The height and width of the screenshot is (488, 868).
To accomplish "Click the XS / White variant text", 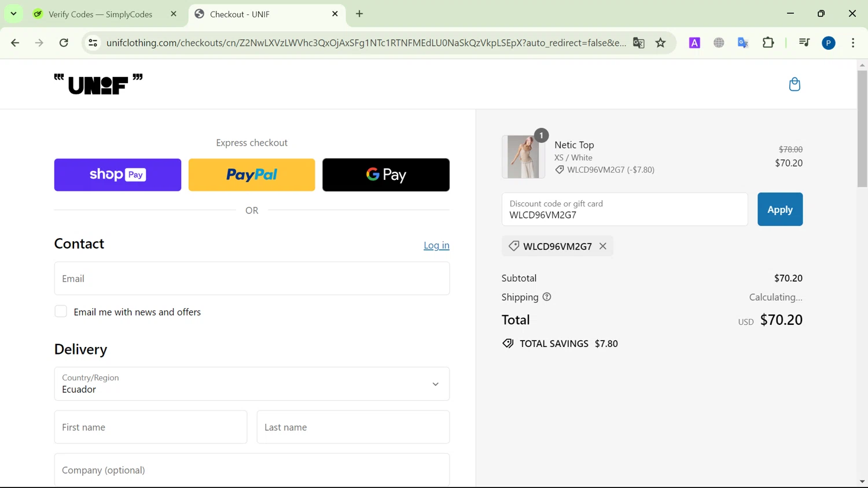I will (573, 158).
